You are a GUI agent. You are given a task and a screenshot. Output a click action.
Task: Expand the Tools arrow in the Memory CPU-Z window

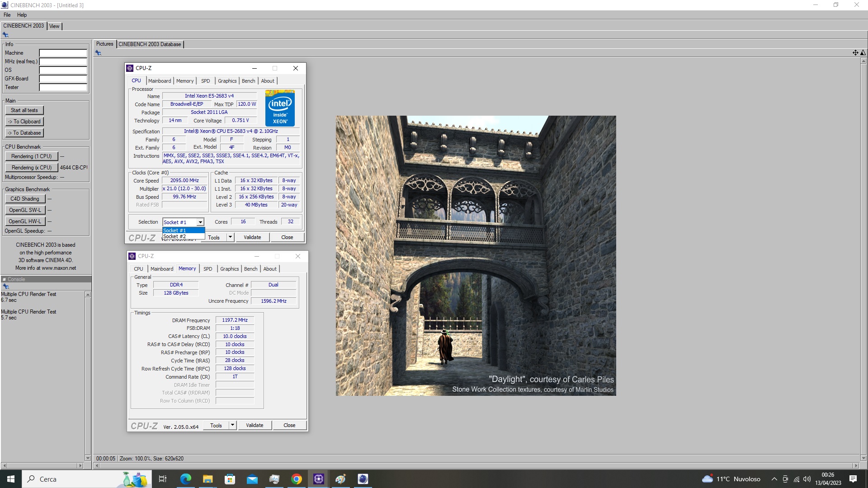click(x=232, y=425)
